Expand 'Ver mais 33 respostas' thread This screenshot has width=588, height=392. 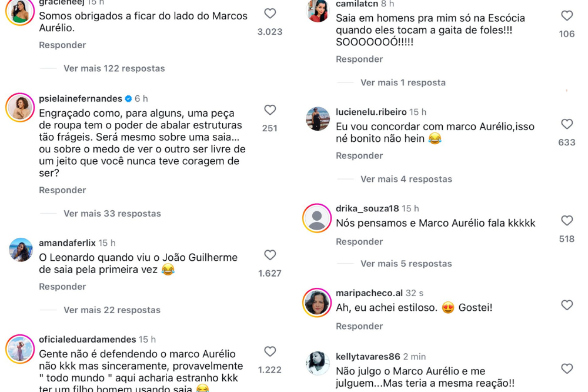point(112,214)
